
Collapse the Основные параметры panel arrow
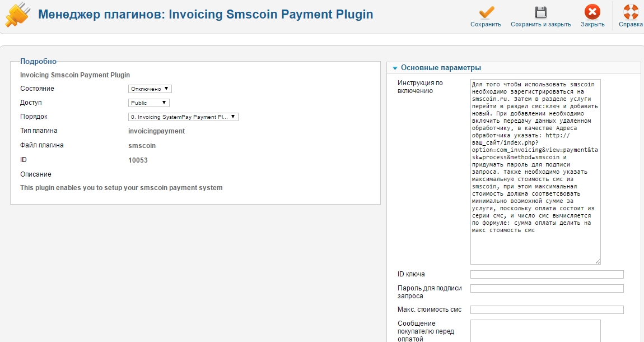[395, 68]
